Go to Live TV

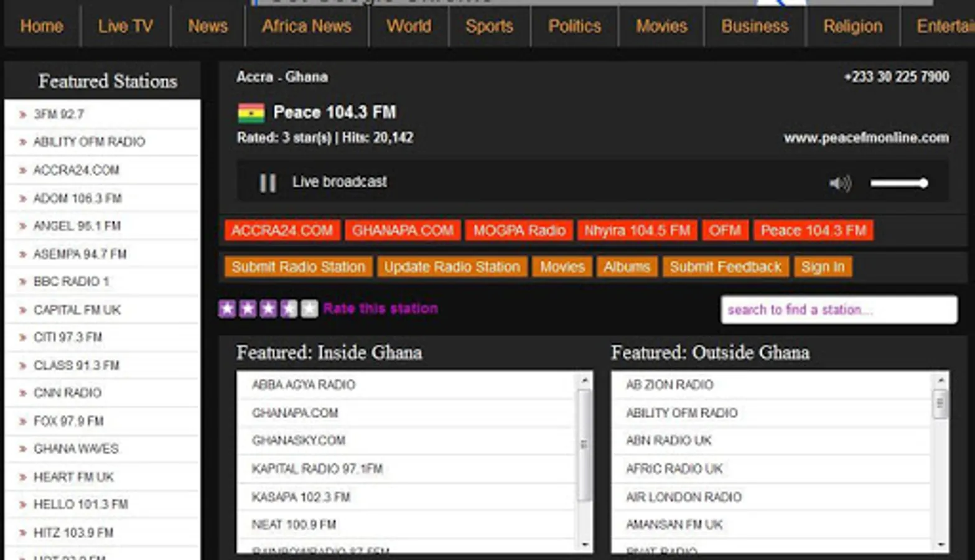coord(125,26)
